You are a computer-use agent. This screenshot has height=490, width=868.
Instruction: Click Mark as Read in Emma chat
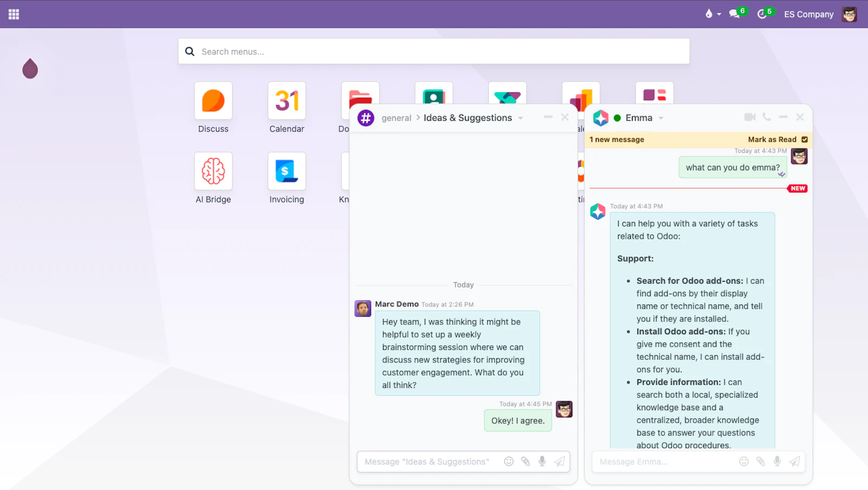(x=777, y=139)
